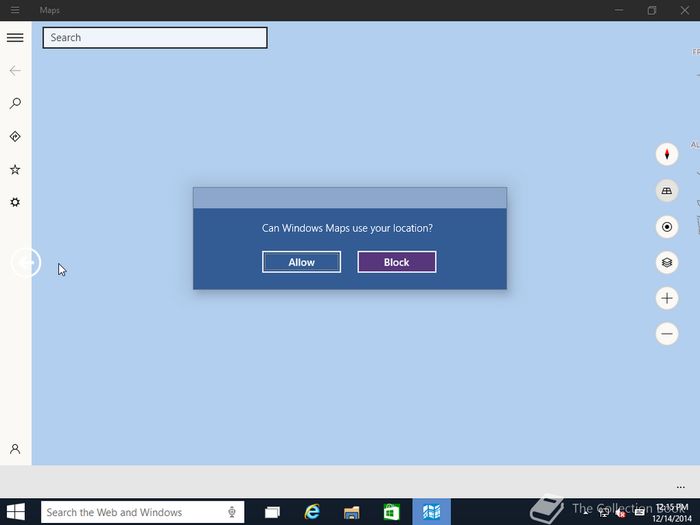Click the Maps search input field
700x525 pixels.
click(155, 38)
